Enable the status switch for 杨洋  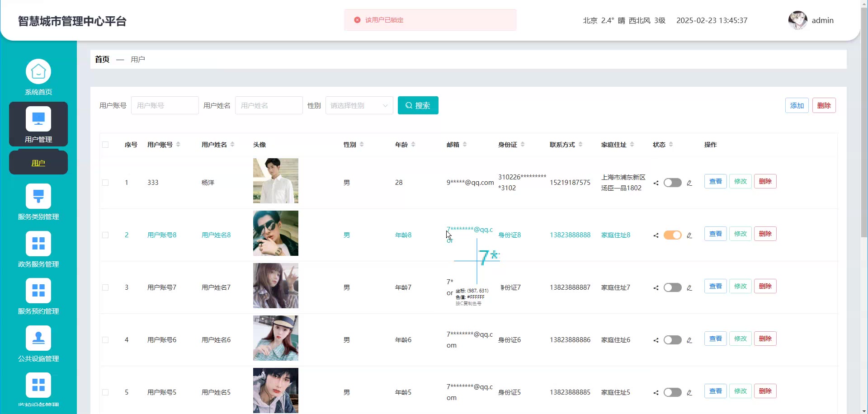(672, 183)
